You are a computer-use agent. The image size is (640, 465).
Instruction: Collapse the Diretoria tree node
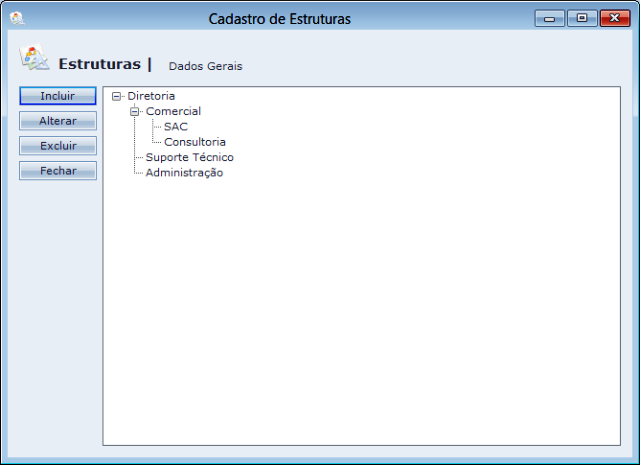coord(116,96)
